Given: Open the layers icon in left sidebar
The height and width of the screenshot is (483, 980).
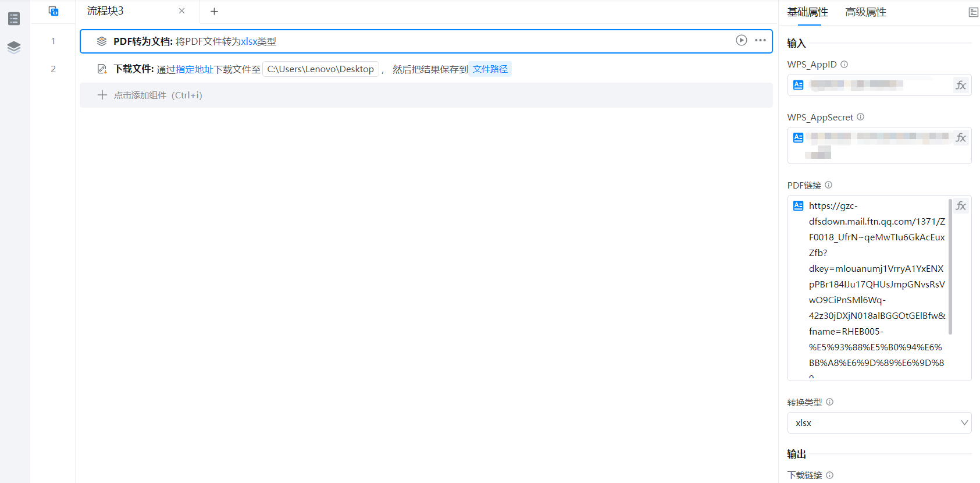Looking at the screenshot, I should [14, 47].
